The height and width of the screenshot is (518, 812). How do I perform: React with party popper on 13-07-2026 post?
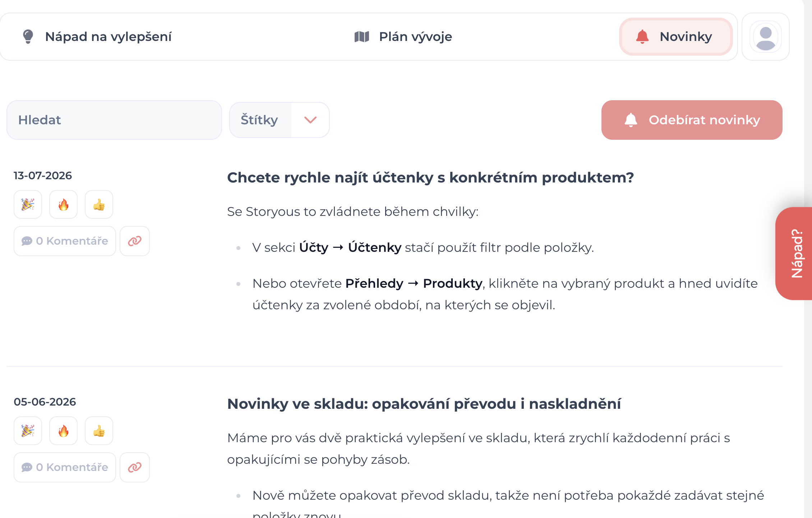[x=28, y=204]
